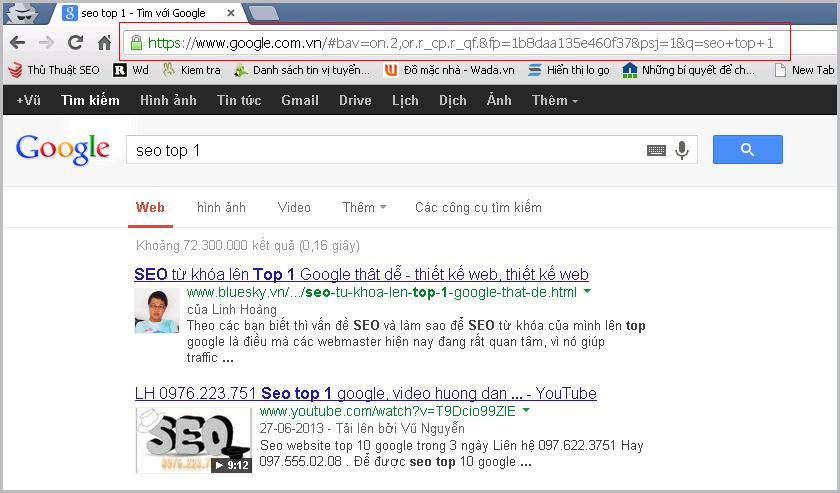
Task: Open Các công cụ tìm kiếm
Action: click(478, 207)
